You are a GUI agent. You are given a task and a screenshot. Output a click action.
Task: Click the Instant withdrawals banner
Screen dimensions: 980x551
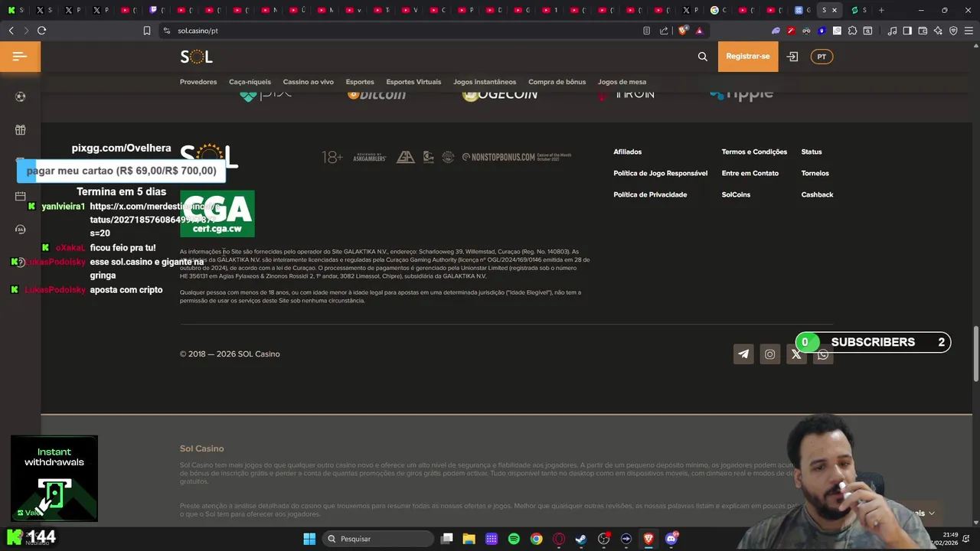click(54, 478)
